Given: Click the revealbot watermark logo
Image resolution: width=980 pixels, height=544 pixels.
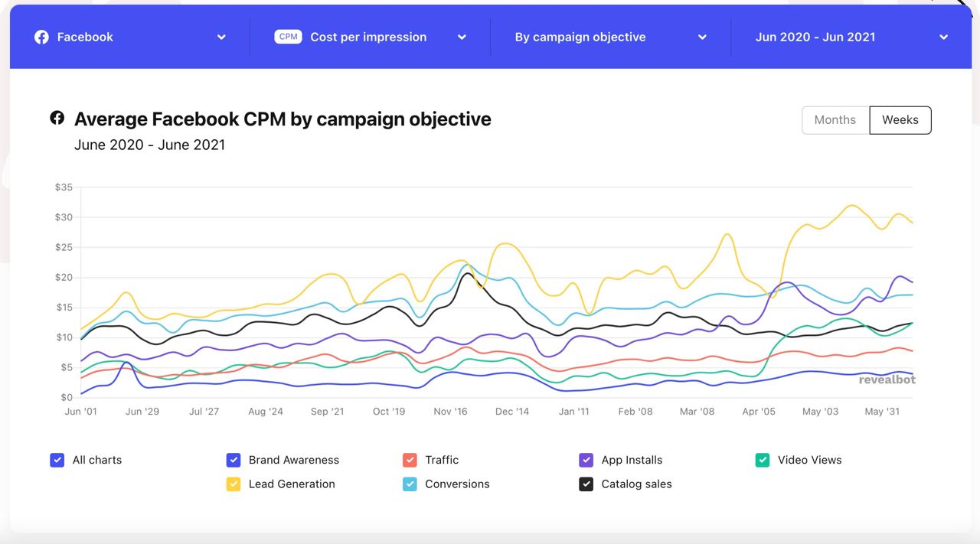Looking at the screenshot, I should click(887, 379).
